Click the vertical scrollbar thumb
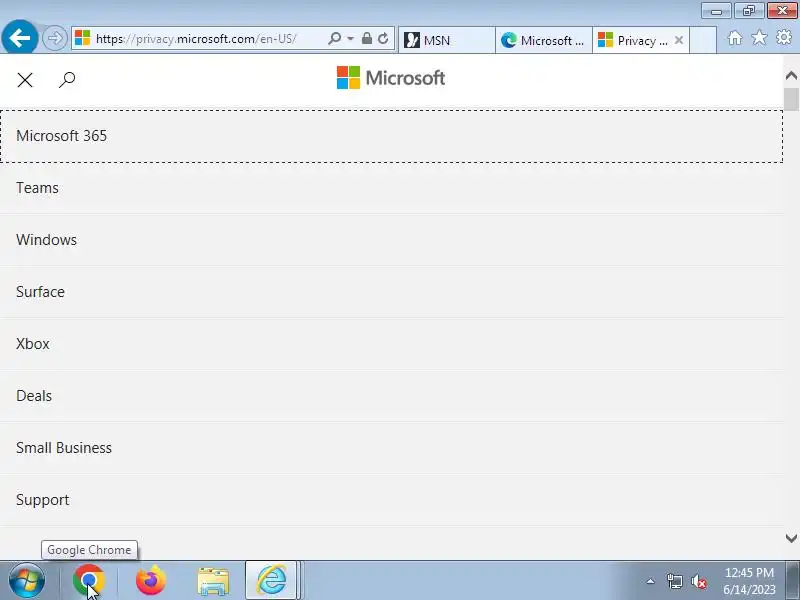The image size is (800, 600). 791,99
